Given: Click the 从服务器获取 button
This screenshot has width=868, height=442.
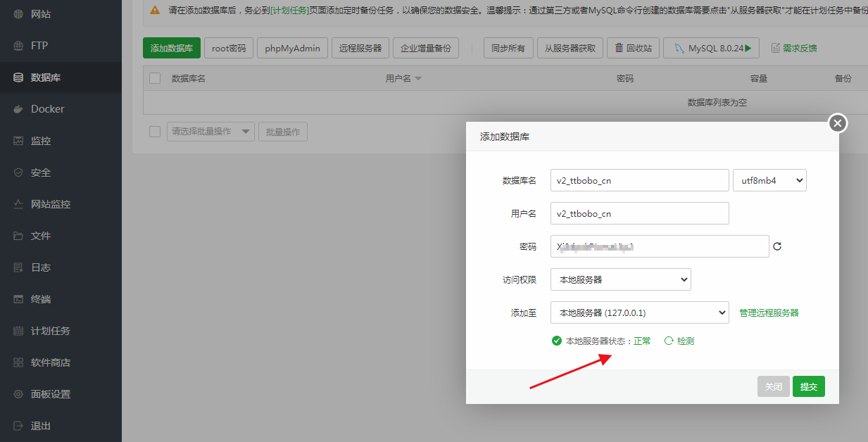Looking at the screenshot, I should [x=570, y=48].
